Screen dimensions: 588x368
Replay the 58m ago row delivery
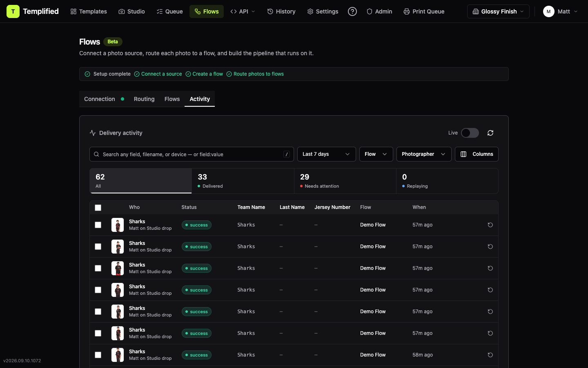(x=490, y=355)
